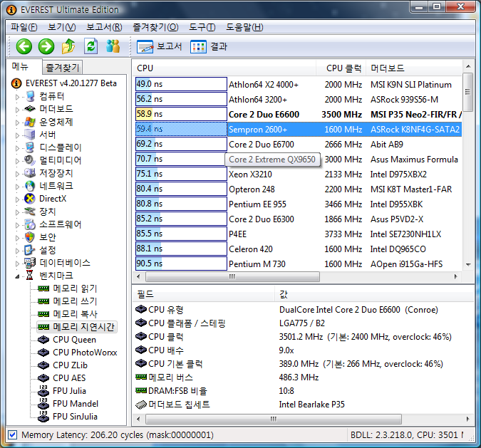Click the 장치 devices icon
Viewport: 481px width, 448px height.
pyautogui.click(x=30, y=212)
